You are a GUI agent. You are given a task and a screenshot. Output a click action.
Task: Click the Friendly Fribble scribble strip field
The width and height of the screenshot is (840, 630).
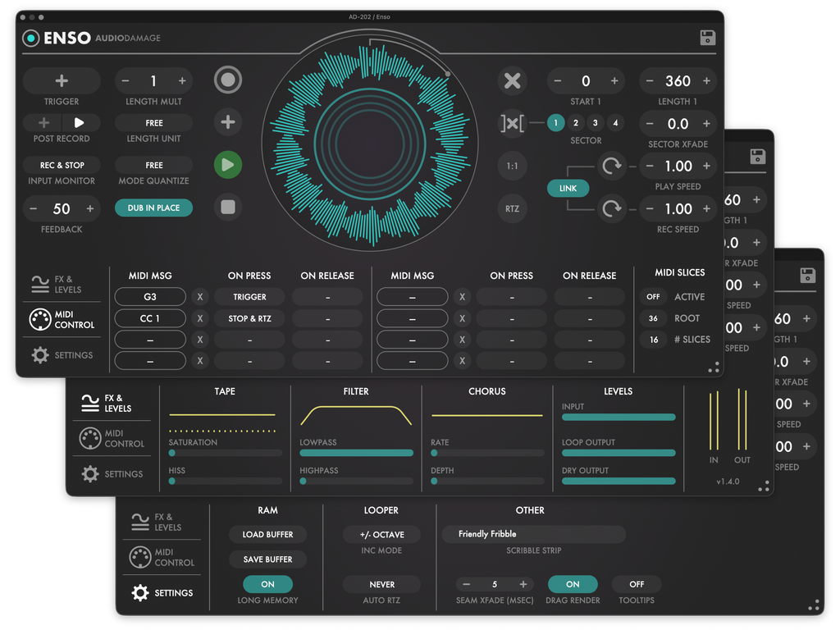click(x=533, y=534)
